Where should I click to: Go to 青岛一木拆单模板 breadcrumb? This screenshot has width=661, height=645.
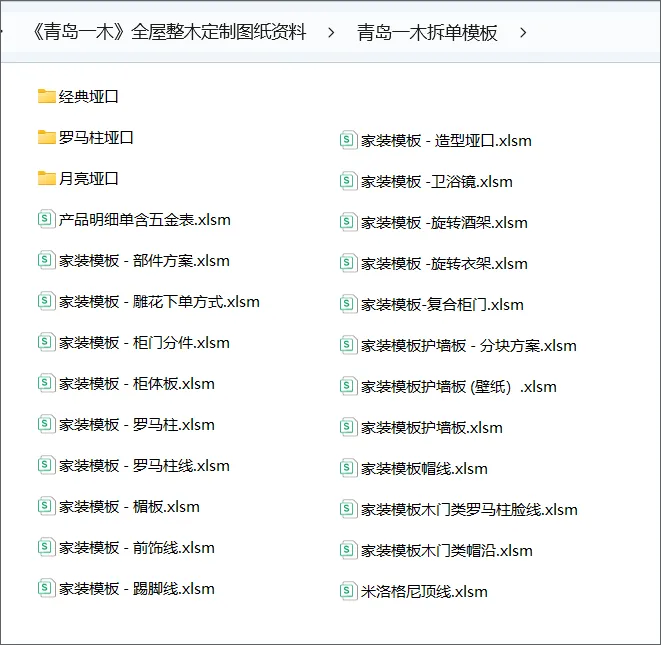[x=427, y=32]
